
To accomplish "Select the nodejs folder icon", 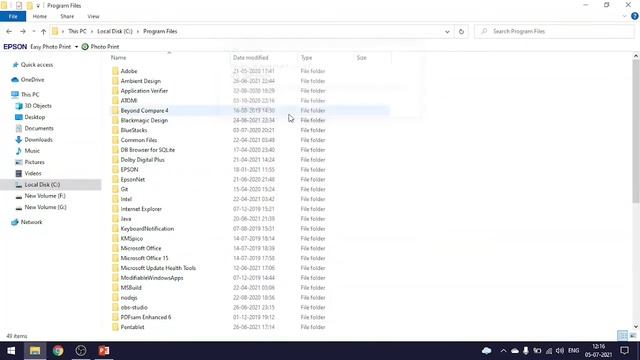I will 115,298.
